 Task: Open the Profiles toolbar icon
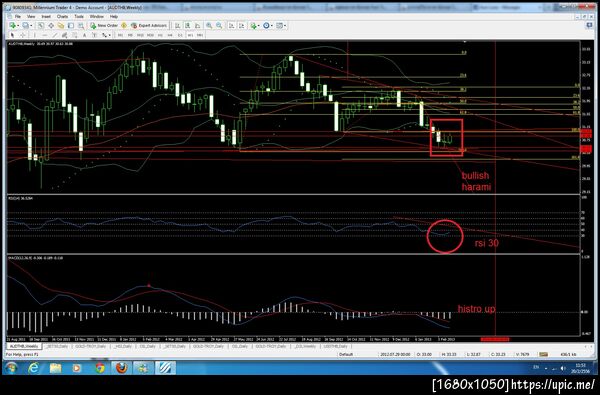[x=25, y=26]
